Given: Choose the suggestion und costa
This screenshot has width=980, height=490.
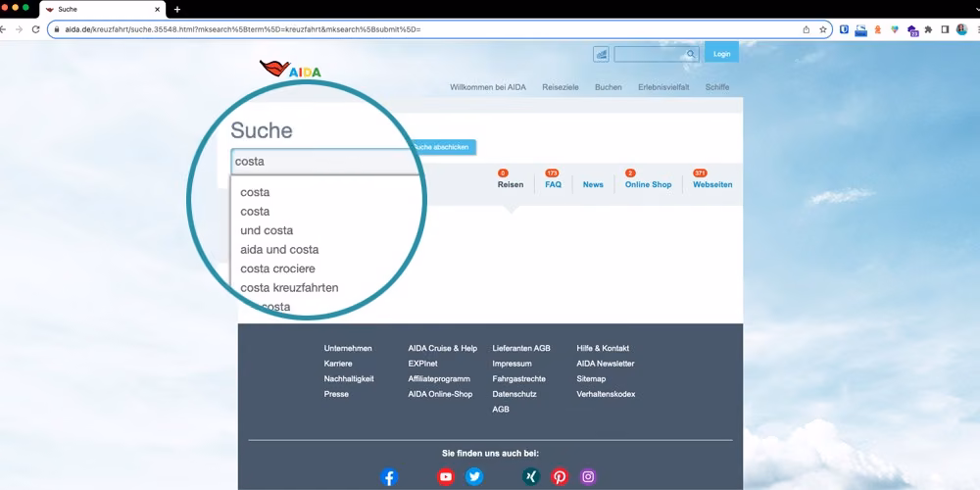Looking at the screenshot, I should (267, 230).
